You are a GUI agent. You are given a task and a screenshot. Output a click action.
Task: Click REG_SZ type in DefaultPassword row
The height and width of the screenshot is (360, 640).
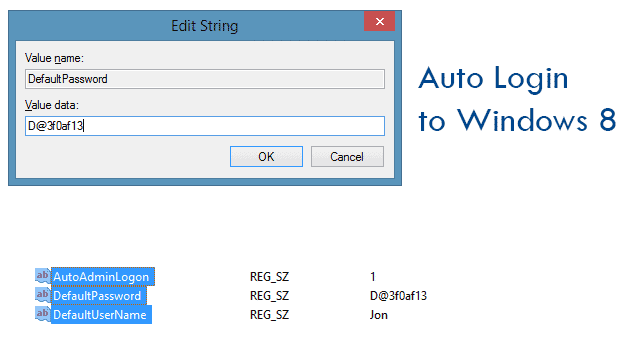269,296
